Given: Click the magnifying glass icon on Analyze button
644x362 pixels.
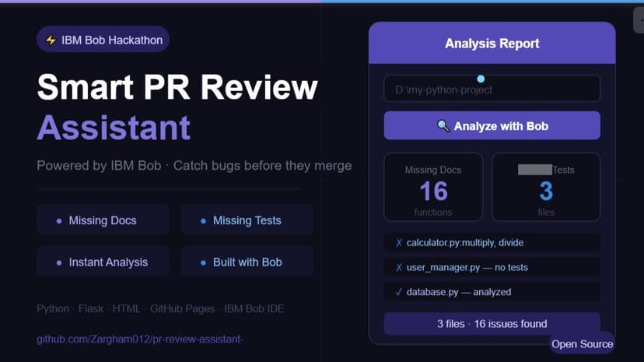Looking at the screenshot, I should click(443, 126).
